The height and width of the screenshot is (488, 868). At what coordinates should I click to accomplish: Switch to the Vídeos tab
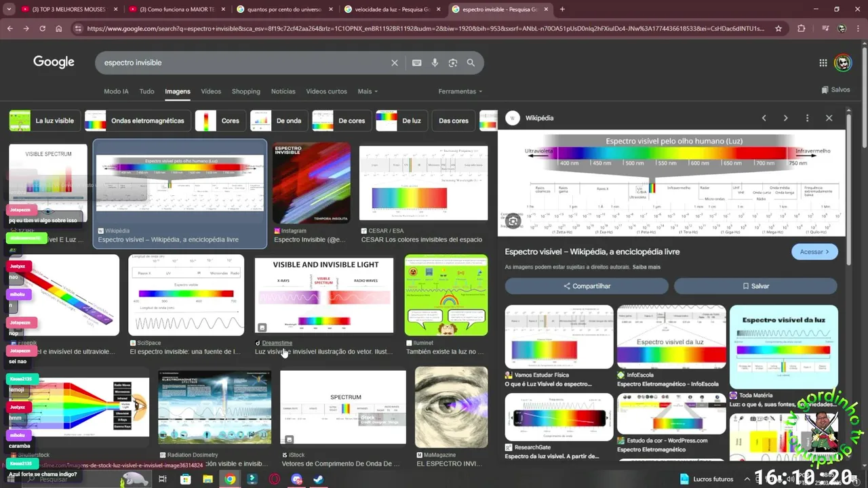pyautogui.click(x=211, y=91)
